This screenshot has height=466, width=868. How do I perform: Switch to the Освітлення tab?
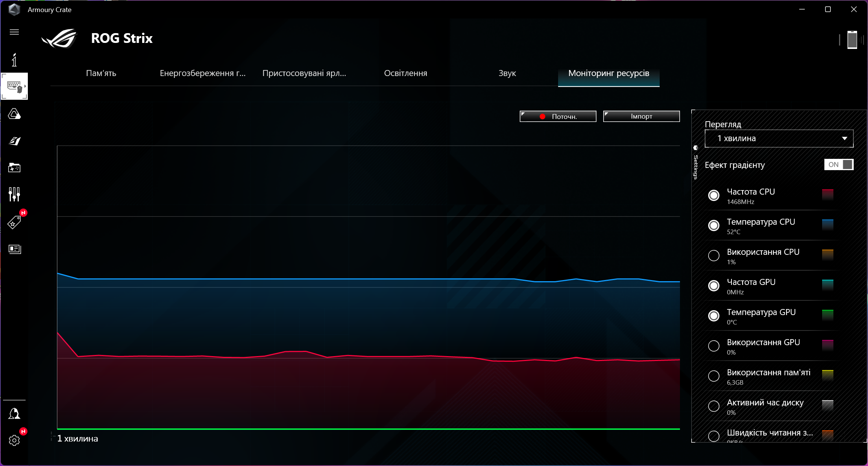coord(405,73)
